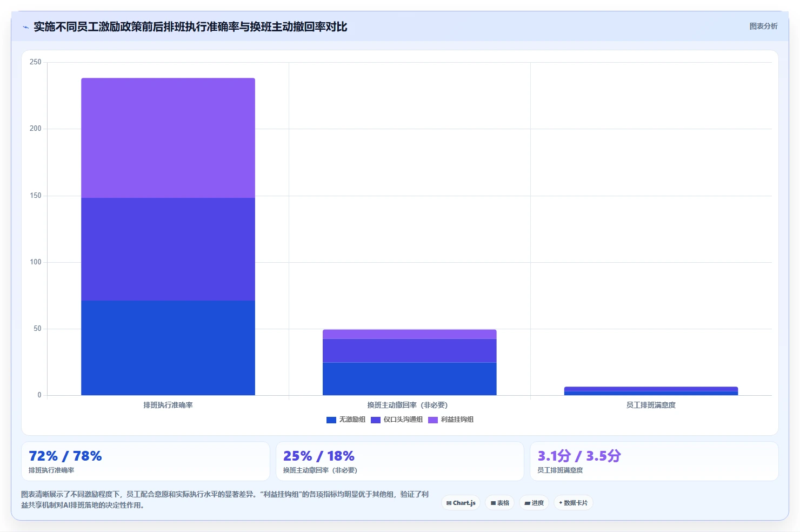Click the 员工排班满意度 stacked bar
The height and width of the screenshot is (532, 800).
(x=651, y=391)
